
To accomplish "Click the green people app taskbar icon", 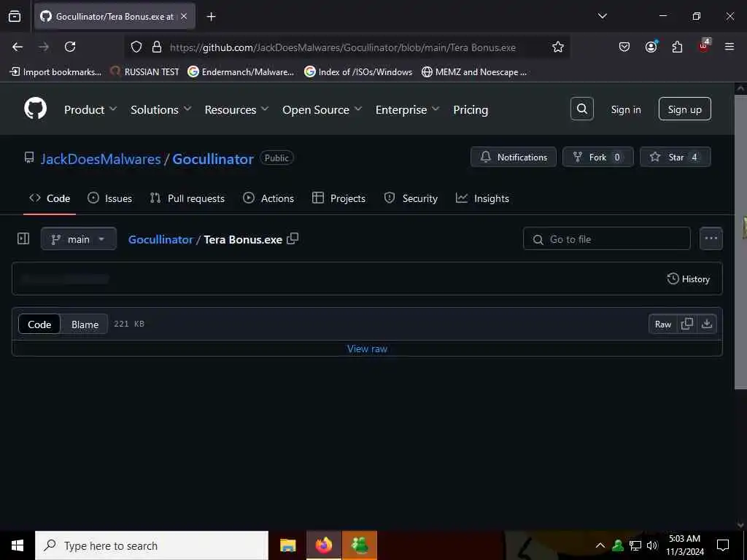I will click(360, 545).
